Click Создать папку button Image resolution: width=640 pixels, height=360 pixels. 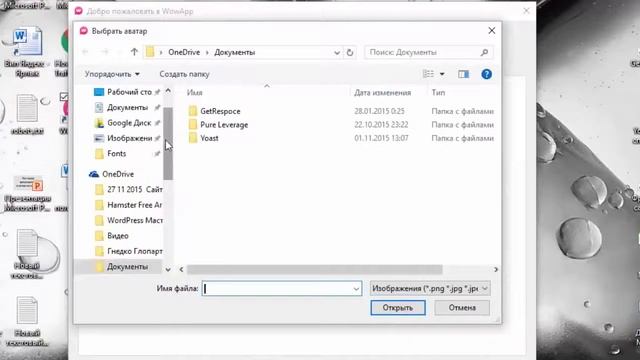[x=184, y=74]
